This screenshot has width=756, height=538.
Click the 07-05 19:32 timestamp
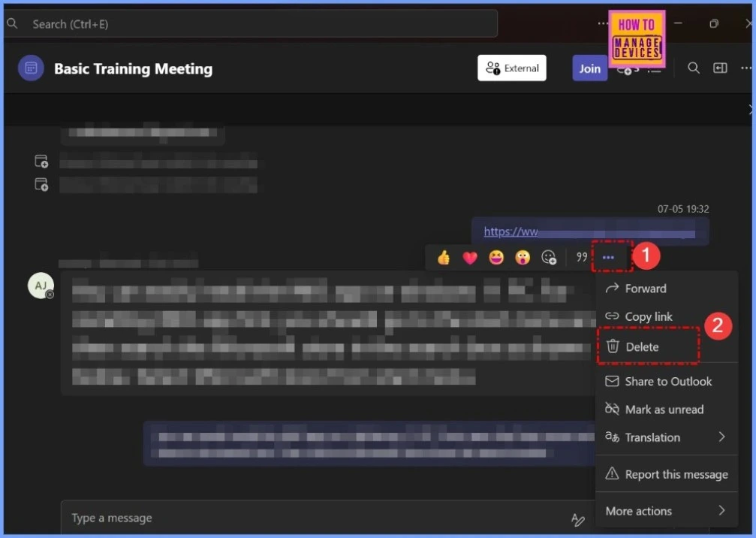click(x=683, y=209)
